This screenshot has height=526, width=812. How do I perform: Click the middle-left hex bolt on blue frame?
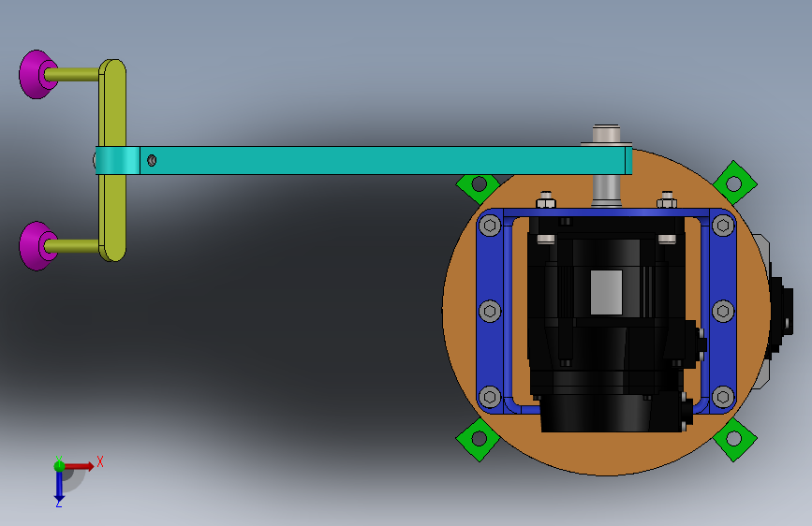(x=490, y=311)
